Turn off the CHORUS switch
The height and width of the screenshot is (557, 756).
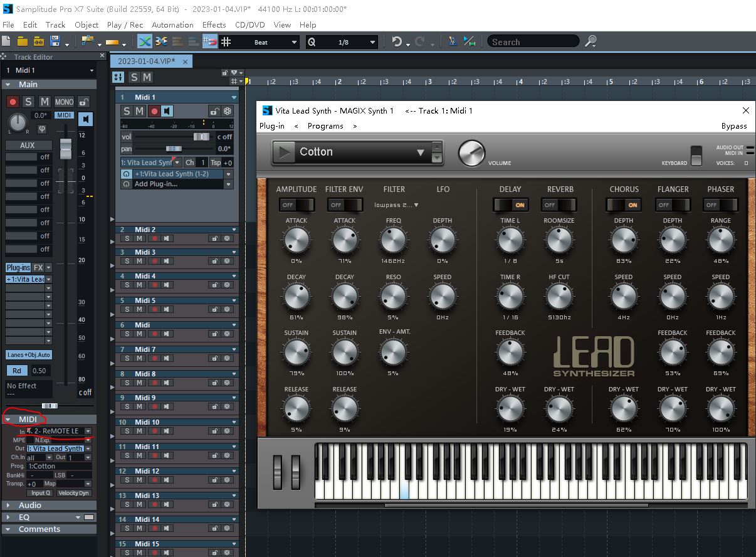click(624, 204)
